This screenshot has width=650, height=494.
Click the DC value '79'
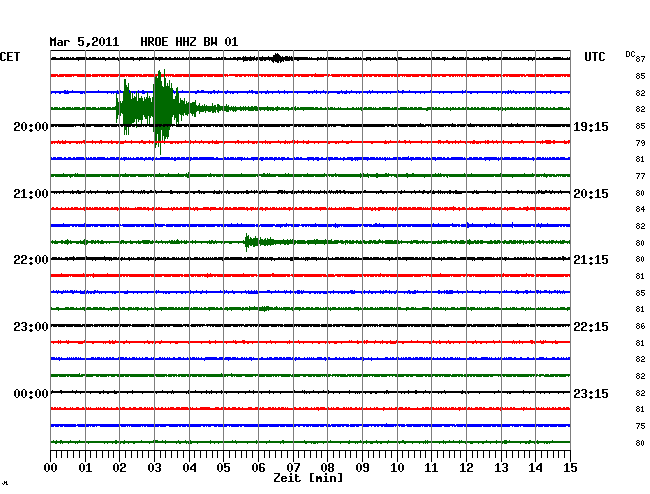pos(640,143)
